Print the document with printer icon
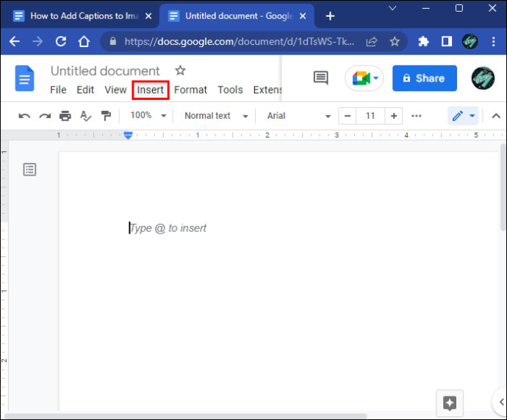Screen dimensions: 507x420 point(65,116)
